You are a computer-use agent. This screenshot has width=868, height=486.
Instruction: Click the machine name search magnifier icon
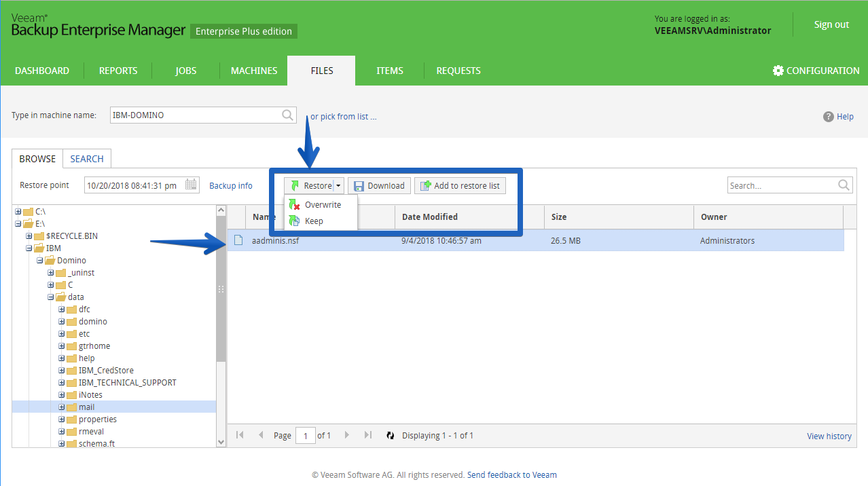point(288,115)
